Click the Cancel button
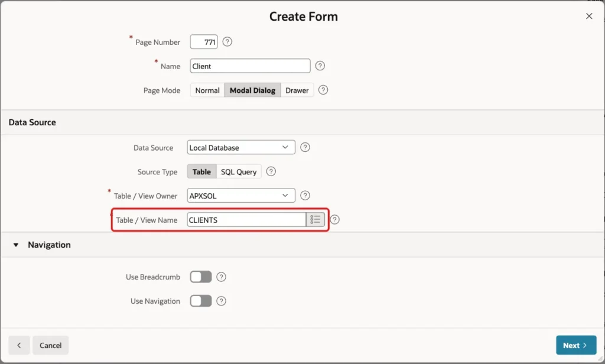 tap(51, 345)
